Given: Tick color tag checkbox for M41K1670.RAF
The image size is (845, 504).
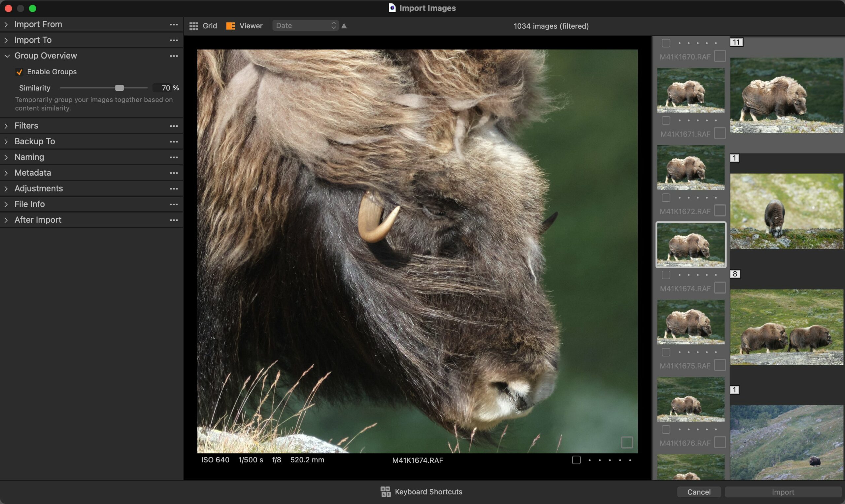Looking at the screenshot, I should point(666,43).
